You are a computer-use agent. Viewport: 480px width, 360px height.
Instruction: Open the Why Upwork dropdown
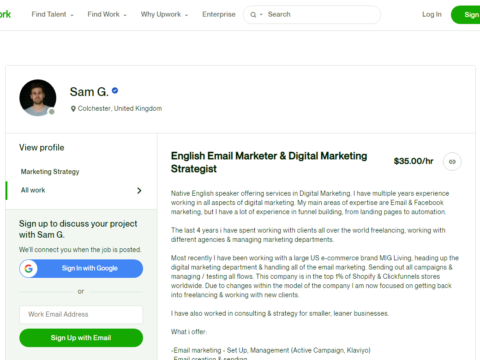(164, 14)
